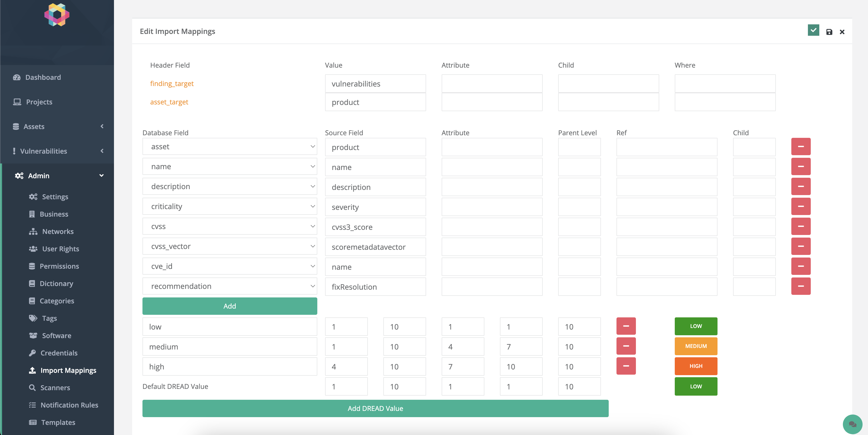Image resolution: width=868 pixels, height=435 pixels.
Task: Click the asset_target header label
Action: pos(169,102)
